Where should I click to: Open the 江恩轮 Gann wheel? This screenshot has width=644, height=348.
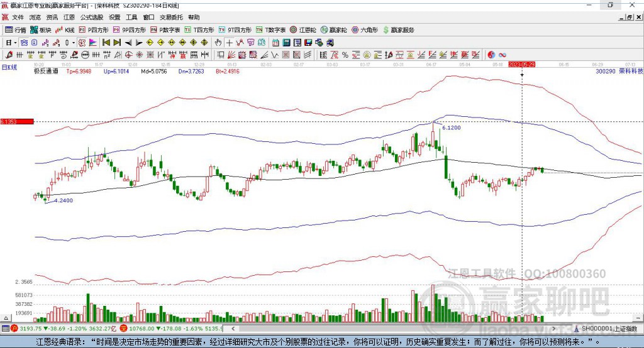[303, 30]
